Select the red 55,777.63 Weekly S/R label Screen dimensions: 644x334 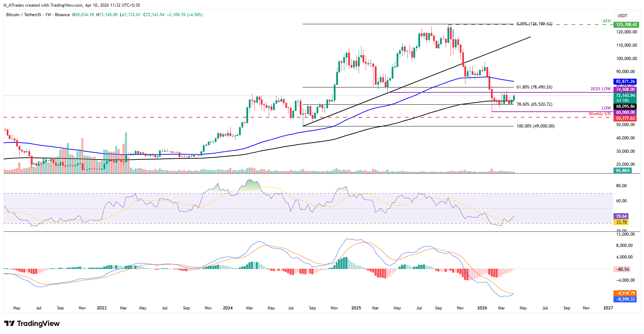click(x=625, y=118)
